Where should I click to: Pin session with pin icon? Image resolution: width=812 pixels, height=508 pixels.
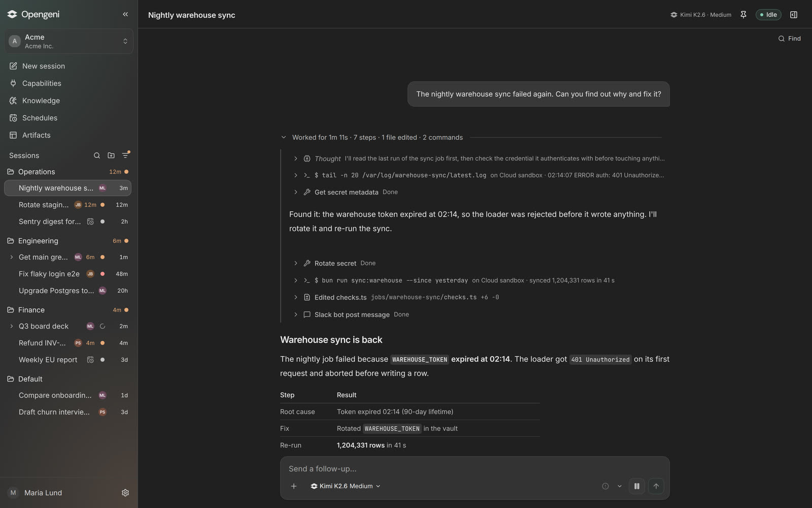pyautogui.click(x=743, y=15)
